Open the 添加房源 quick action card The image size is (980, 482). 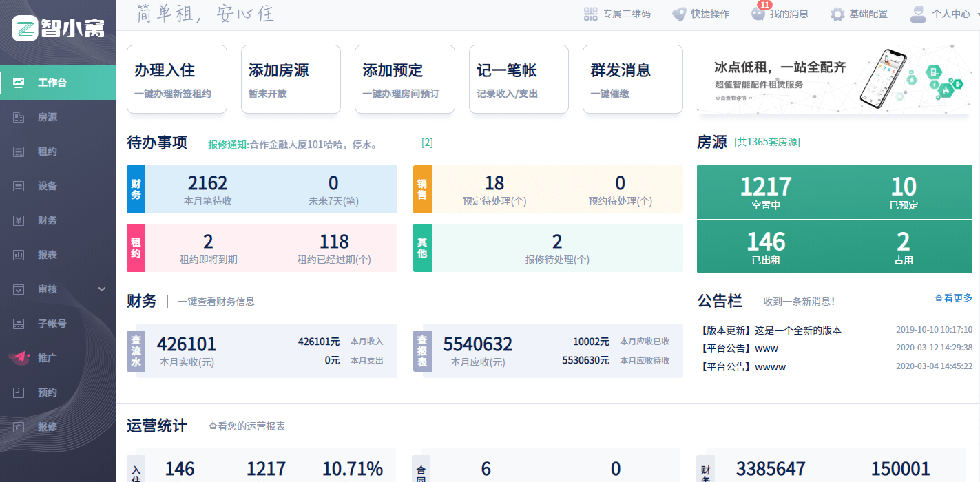291,79
